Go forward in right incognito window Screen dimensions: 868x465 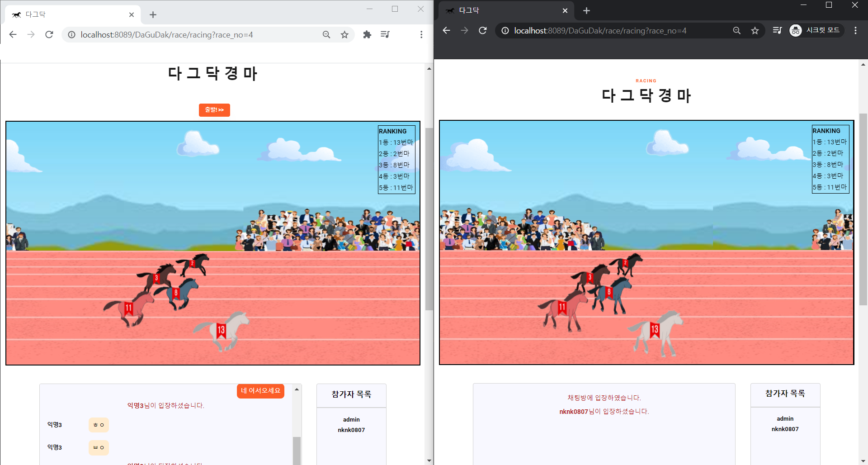464,30
